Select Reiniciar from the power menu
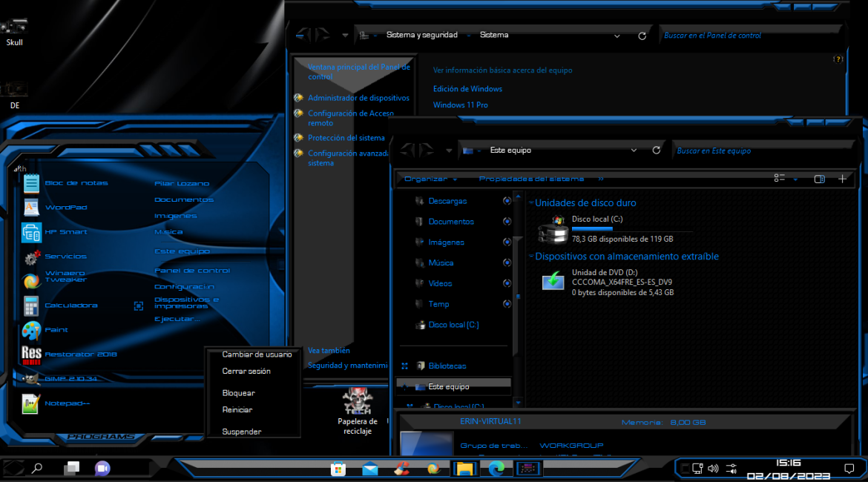Viewport: 868px width, 482px height. click(x=237, y=410)
